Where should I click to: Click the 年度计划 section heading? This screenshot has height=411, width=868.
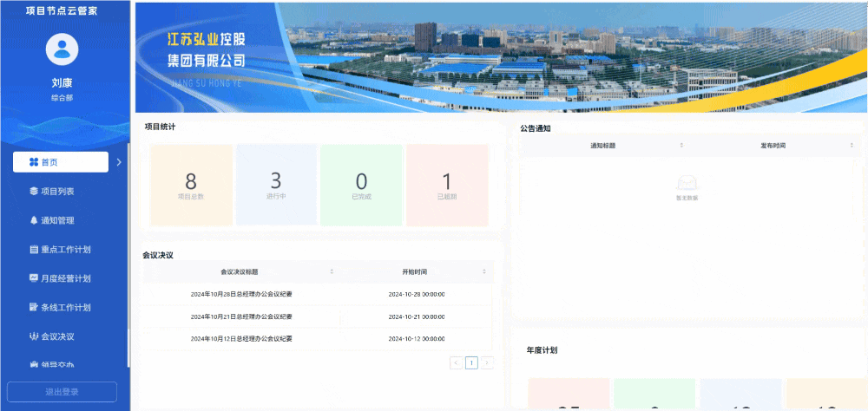[x=542, y=350]
